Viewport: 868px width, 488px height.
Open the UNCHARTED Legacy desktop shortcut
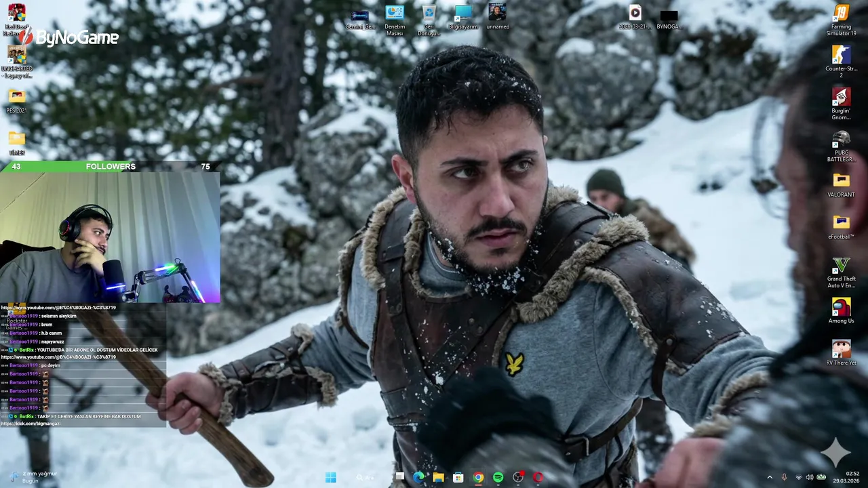click(16, 62)
